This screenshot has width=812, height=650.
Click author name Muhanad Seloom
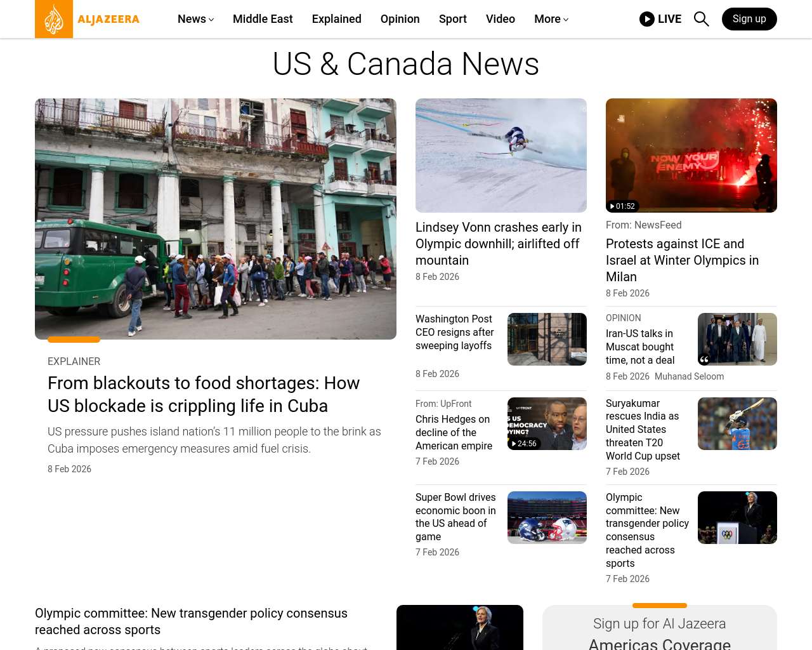[x=689, y=376]
